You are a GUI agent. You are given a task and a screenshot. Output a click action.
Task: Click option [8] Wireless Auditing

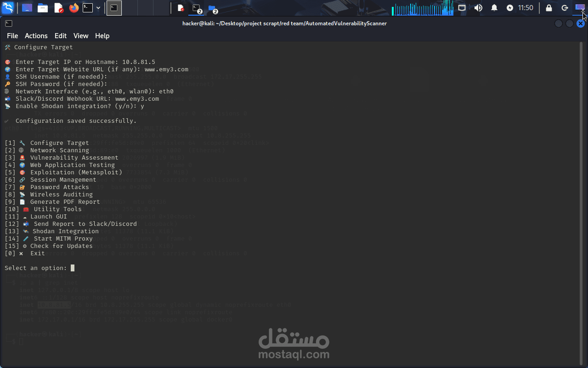click(49, 195)
